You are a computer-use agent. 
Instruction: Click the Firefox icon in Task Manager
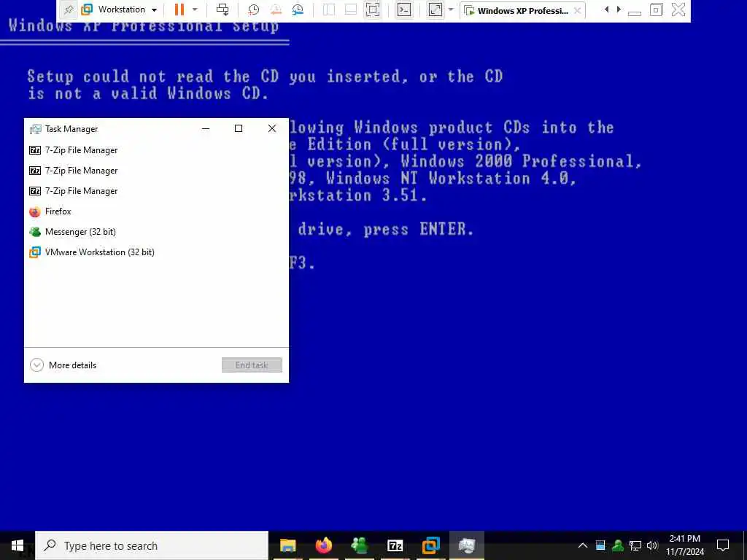click(35, 211)
